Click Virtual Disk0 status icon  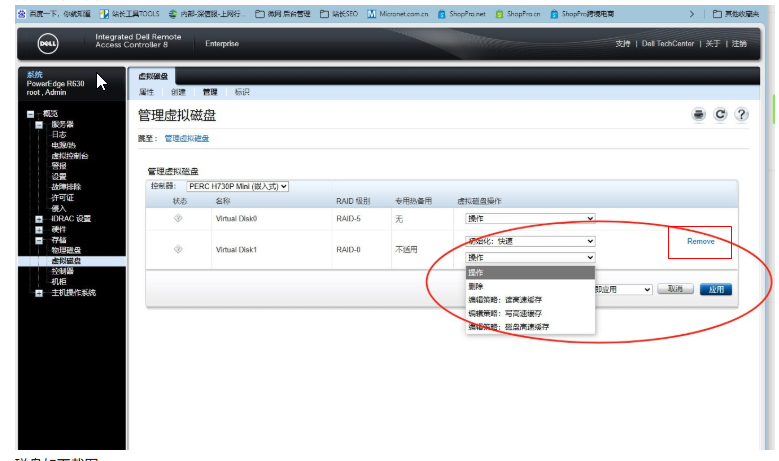point(179,218)
